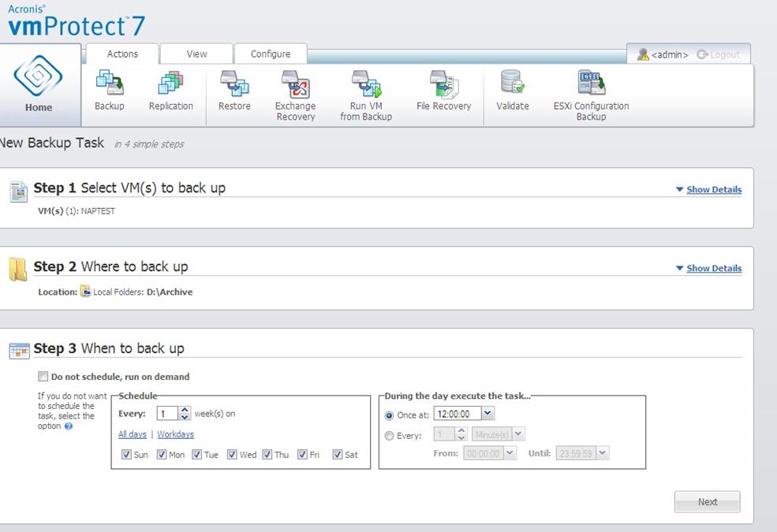Open ESXi Configuration Backup
The image size is (777, 532).
click(591, 95)
